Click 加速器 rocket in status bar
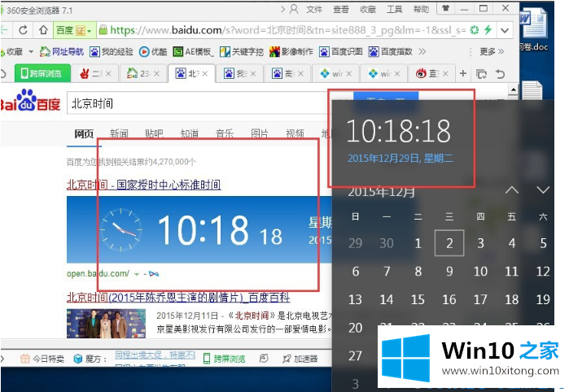 (x=300, y=359)
